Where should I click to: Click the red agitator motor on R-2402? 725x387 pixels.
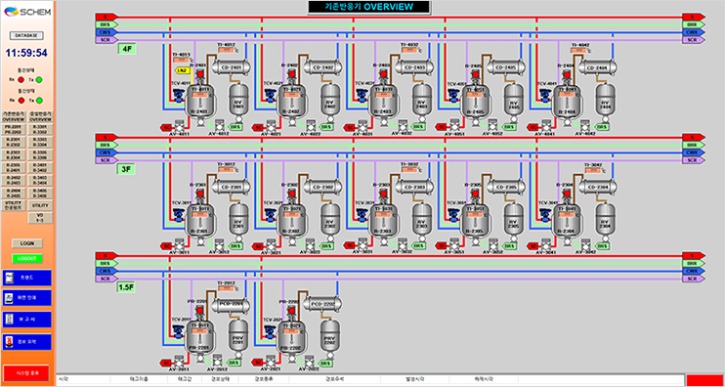[292, 74]
